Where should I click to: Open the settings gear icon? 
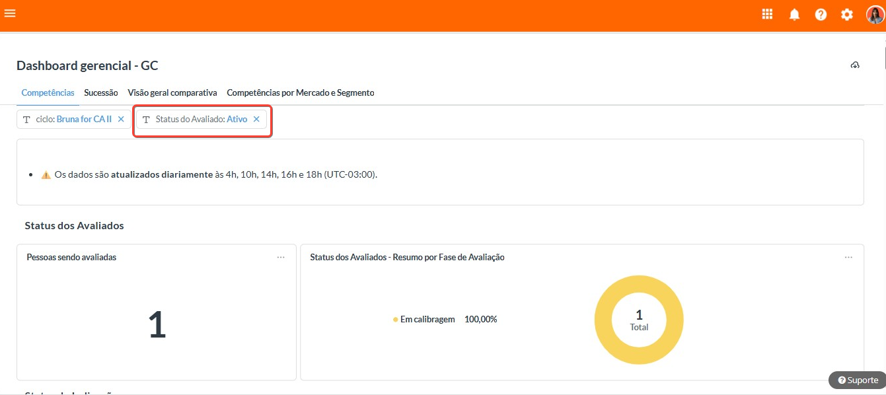click(x=846, y=15)
